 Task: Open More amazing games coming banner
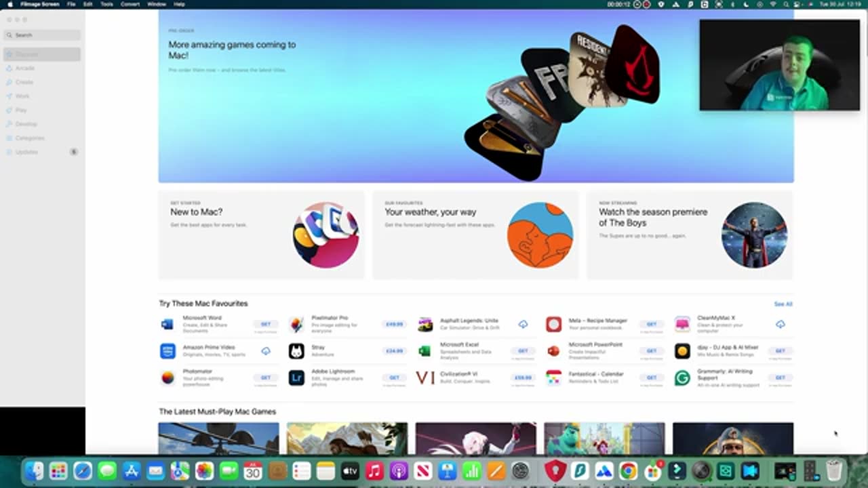click(476, 96)
